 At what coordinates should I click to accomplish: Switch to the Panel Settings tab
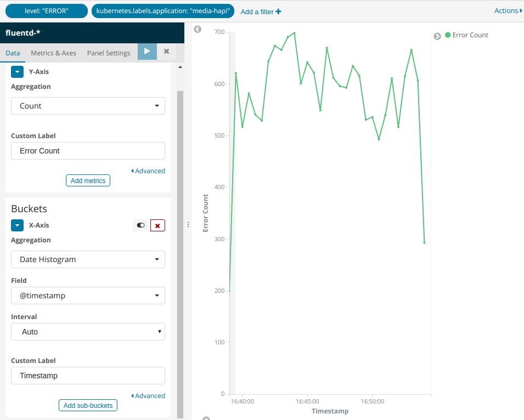[109, 53]
